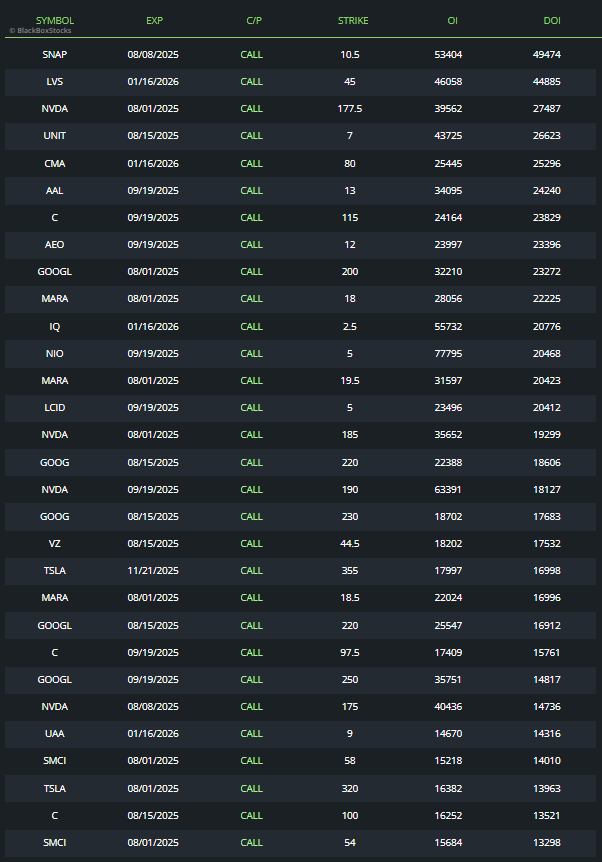Select the OI value 15684
Viewport: 602px width, 862px height.
point(448,842)
